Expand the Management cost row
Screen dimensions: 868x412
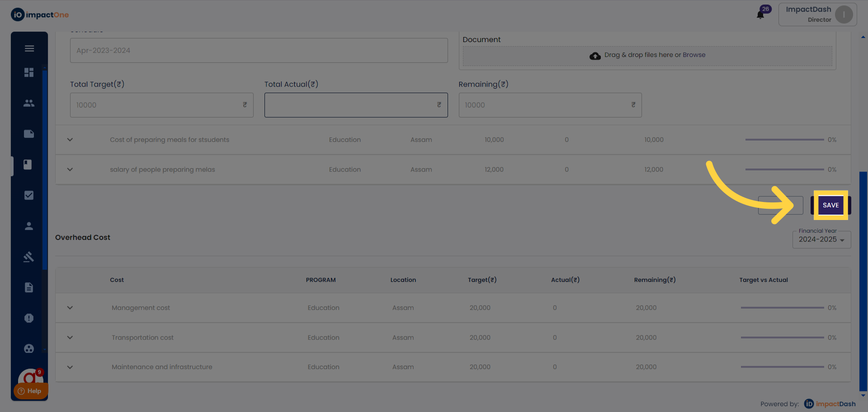pyautogui.click(x=70, y=308)
